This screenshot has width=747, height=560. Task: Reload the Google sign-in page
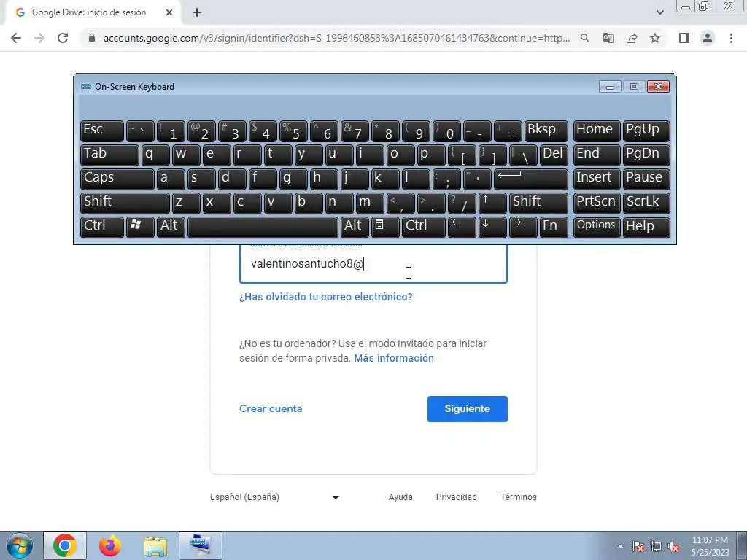coord(63,38)
